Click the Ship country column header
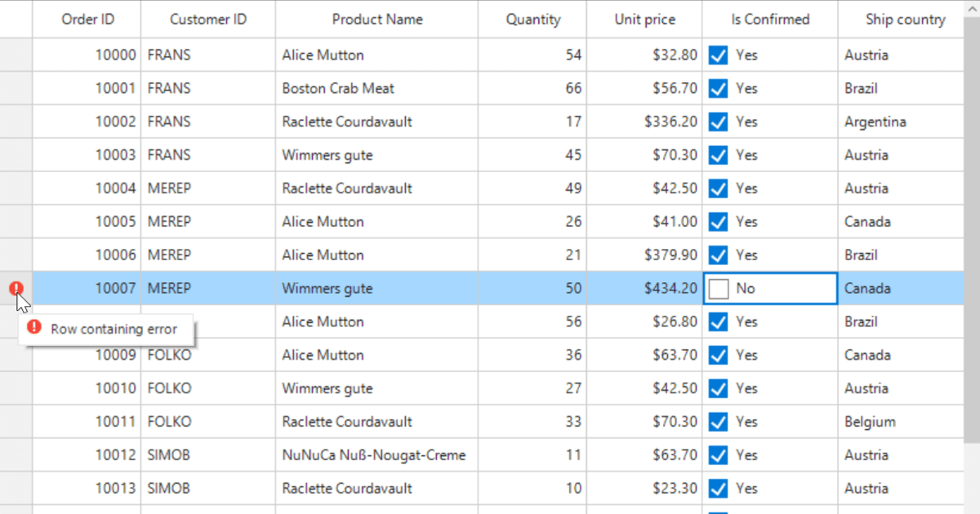The width and height of the screenshot is (980, 514). pos(905,20)
